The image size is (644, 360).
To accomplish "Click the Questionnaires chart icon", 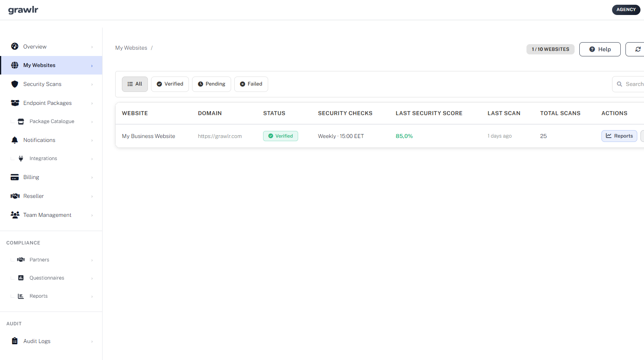I will [x=21, y=278].
